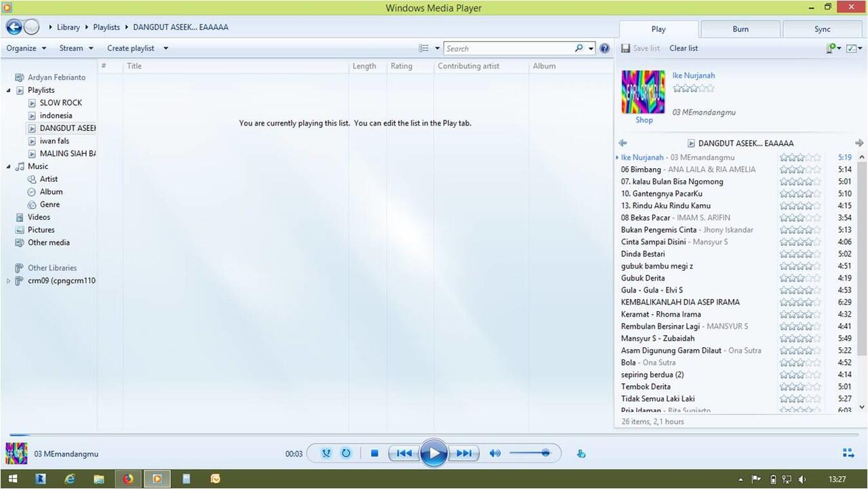Skip to the next track
The height and width of the screenshot is (489, 868).
[464, 453]
